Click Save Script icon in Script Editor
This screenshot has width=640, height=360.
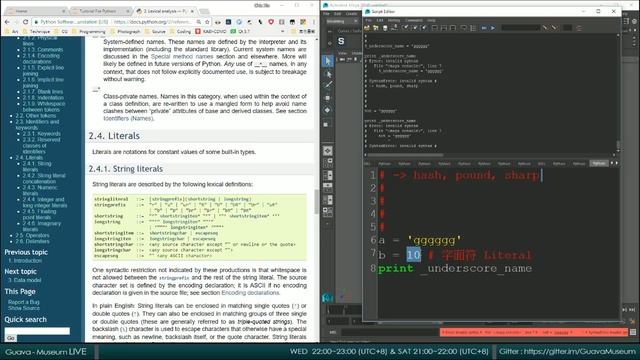point(385,28)
